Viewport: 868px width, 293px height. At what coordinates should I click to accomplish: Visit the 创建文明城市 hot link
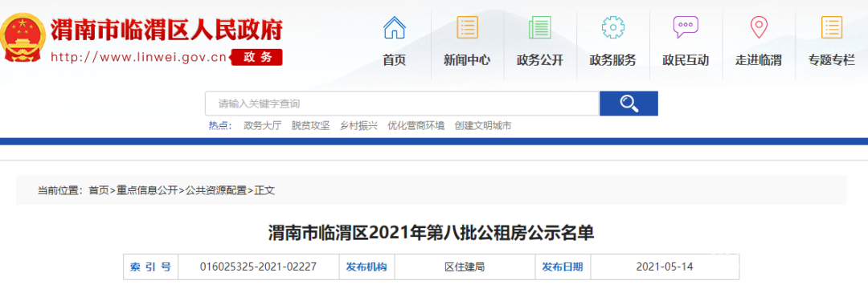coord(483,126)
